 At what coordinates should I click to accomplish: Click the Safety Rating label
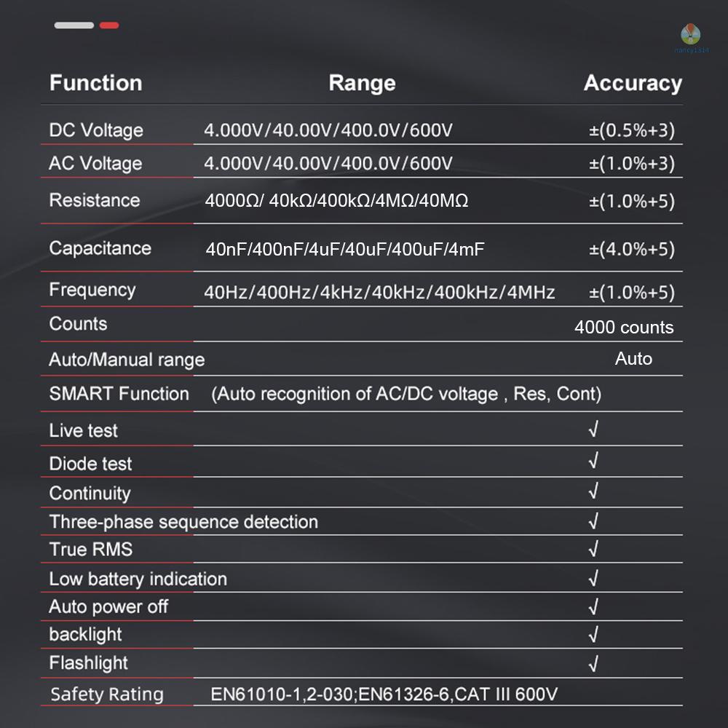107,695
